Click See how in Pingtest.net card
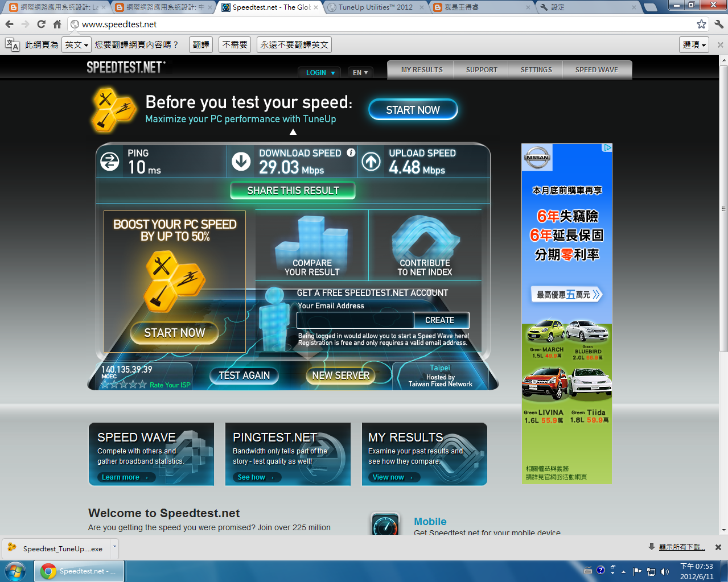 click(x=257, y=477)
